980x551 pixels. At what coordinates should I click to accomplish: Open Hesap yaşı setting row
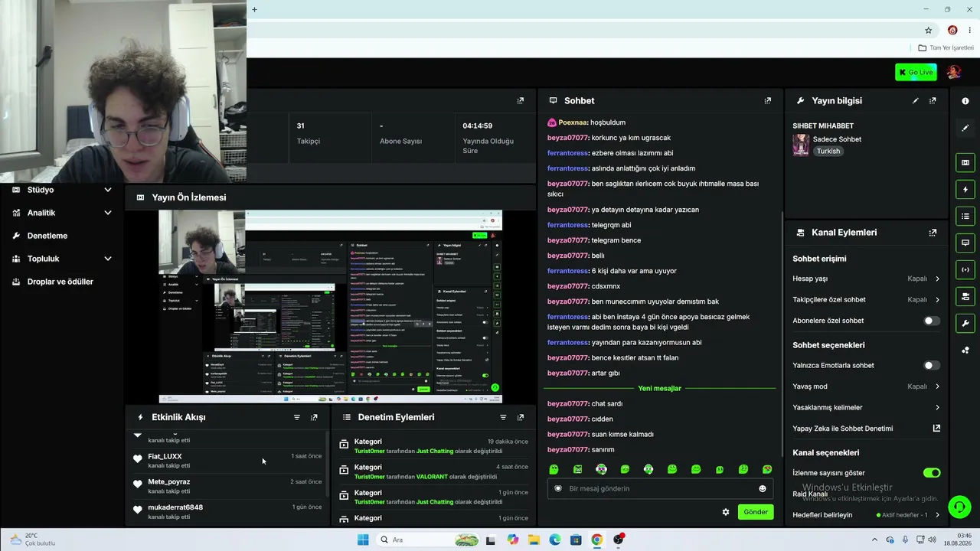pos(867,279)
